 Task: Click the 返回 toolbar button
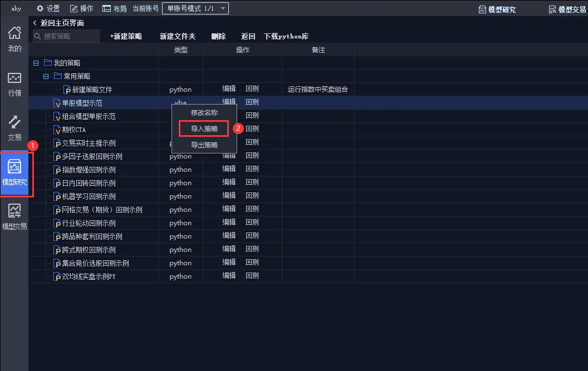point(248,36)
